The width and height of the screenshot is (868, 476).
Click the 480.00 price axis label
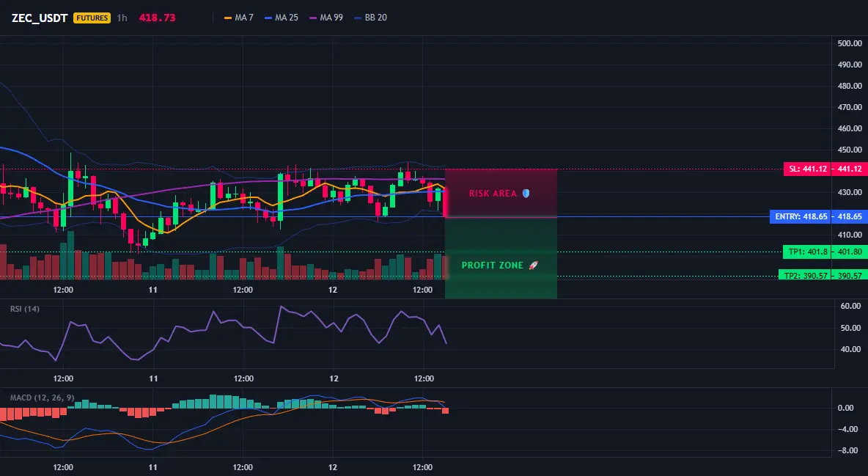(x=850, y=86)
